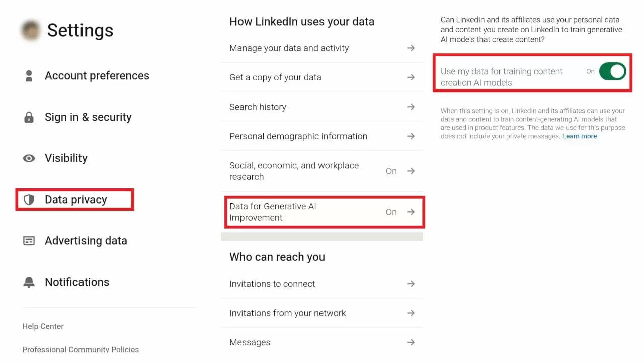The width and height of the screenshot is (644, 362).
Task: Click the scrollbar below the data list
Action: tap(322, 235)
